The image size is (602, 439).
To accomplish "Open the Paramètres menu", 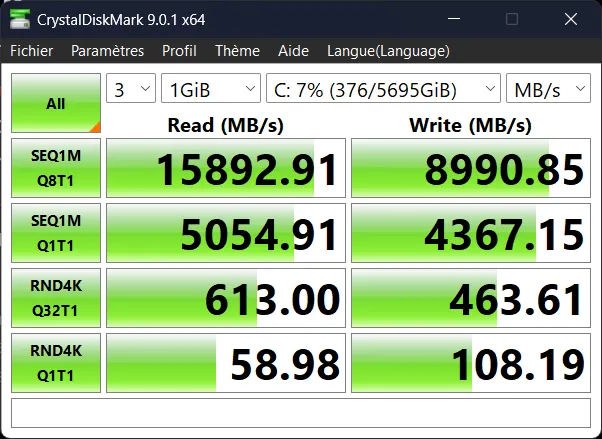I will pyautogui.click(x=107, y=51).
